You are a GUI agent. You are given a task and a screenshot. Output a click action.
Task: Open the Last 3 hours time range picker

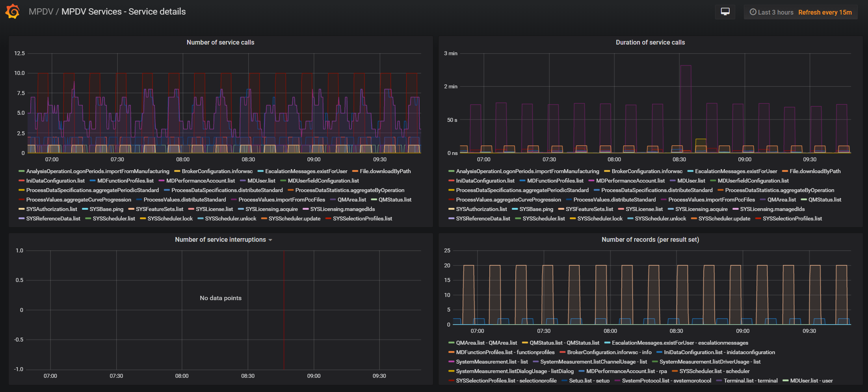coord(771,12)
